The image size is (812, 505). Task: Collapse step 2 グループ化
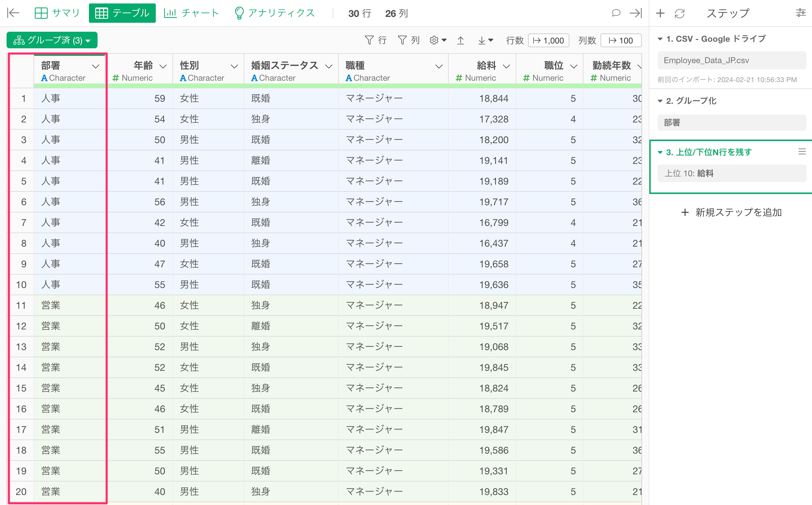(x=660, y=101)
